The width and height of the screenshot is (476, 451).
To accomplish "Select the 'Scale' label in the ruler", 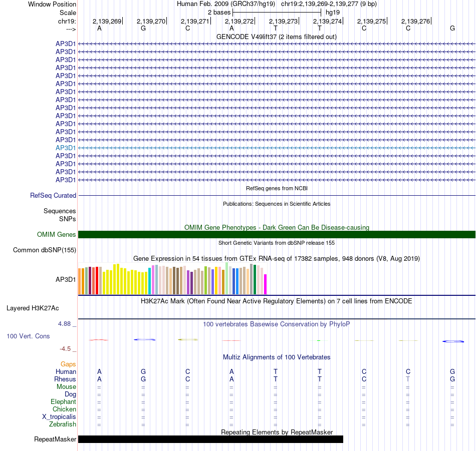I will coord(68,13).
